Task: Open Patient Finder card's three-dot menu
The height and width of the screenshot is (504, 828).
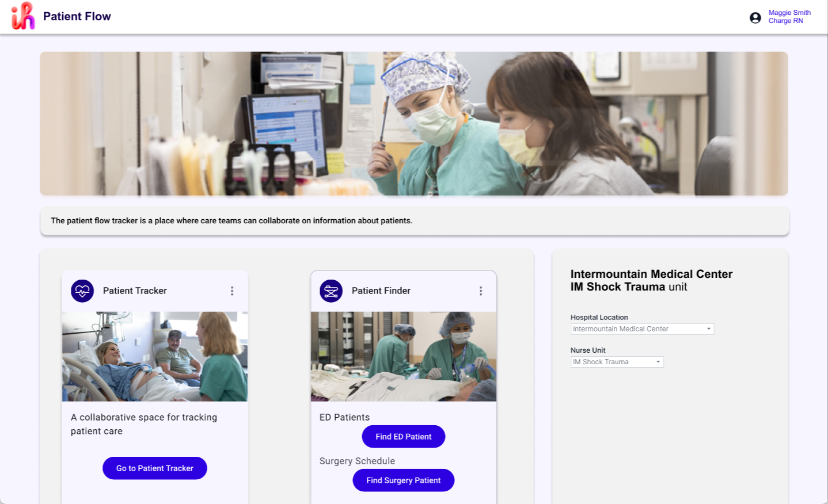Action: point(481,291)
